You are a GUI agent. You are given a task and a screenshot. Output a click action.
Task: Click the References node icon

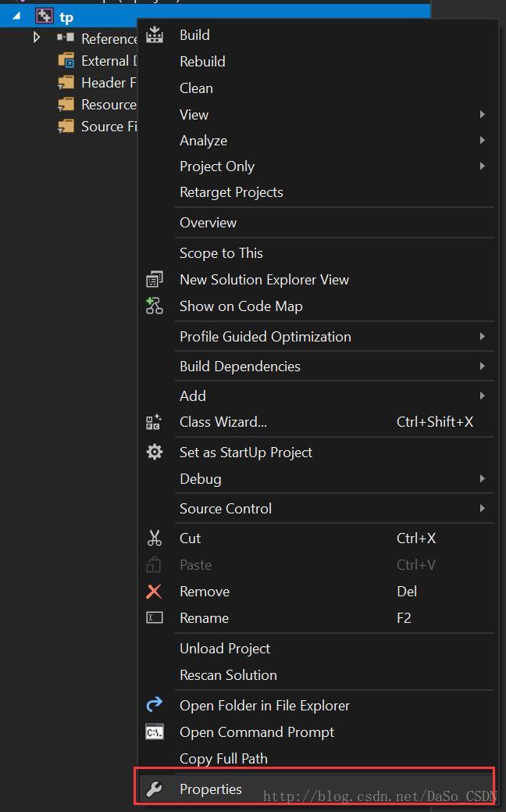point(65,38)
